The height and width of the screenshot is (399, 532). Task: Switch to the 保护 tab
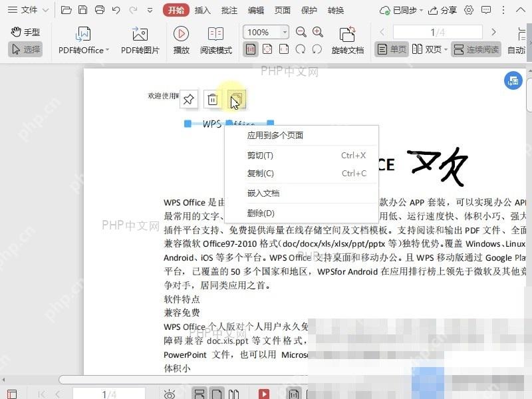click(309, 11)
